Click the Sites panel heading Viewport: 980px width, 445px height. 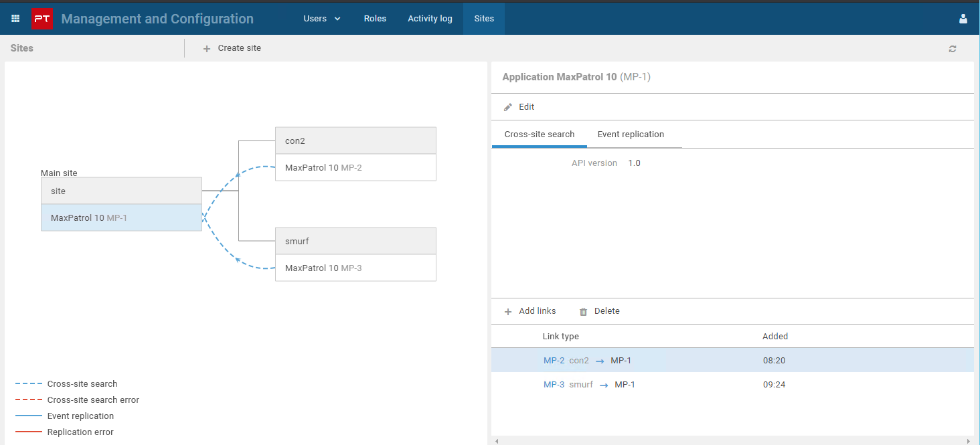tap(22, 48)
